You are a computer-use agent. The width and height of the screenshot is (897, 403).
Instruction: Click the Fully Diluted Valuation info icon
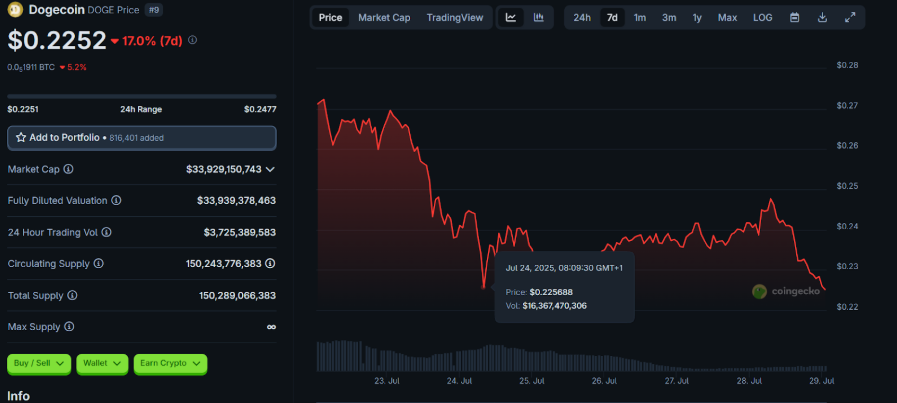(116, 201)
